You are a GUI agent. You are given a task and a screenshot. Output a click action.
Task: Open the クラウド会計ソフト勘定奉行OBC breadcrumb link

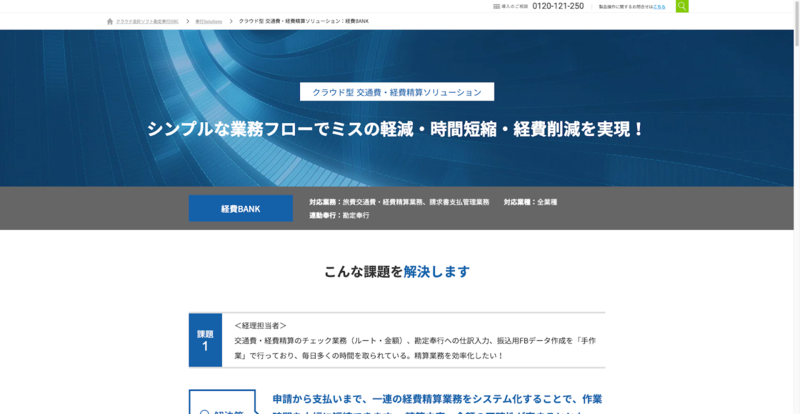(147, 21)
